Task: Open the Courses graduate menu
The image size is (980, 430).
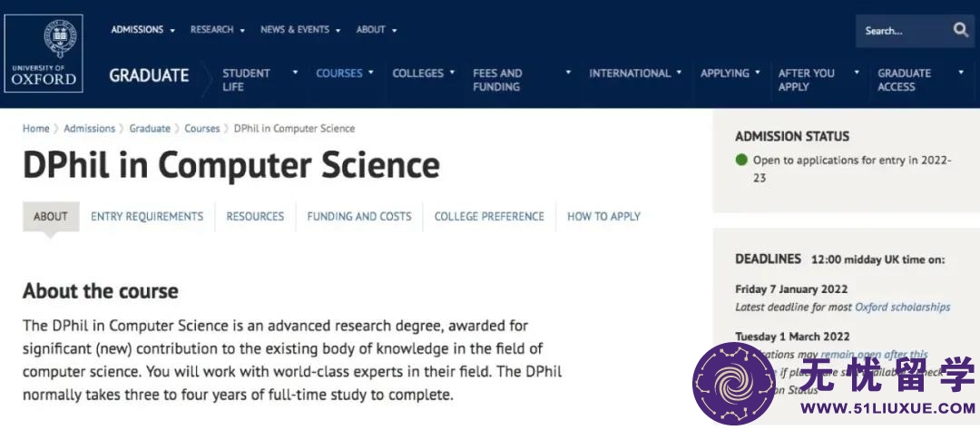Action: tap(345, 73)
